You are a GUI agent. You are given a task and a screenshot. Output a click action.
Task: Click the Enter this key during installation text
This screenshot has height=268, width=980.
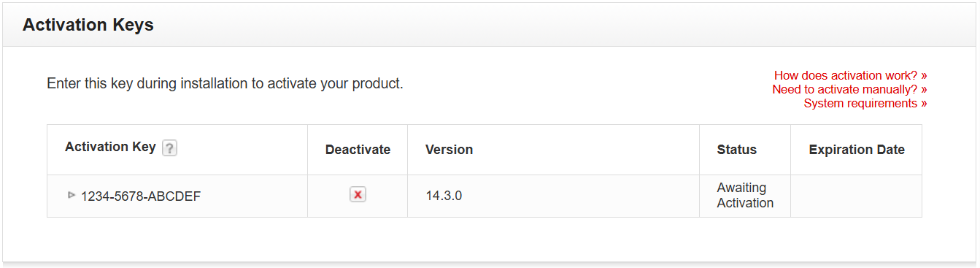tap(225, 83)
